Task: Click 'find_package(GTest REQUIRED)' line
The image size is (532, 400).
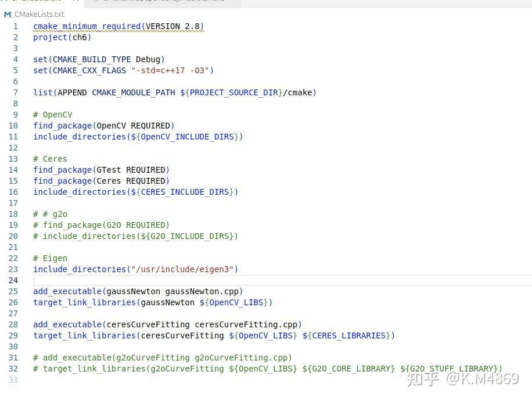Action: coord(102,170)
